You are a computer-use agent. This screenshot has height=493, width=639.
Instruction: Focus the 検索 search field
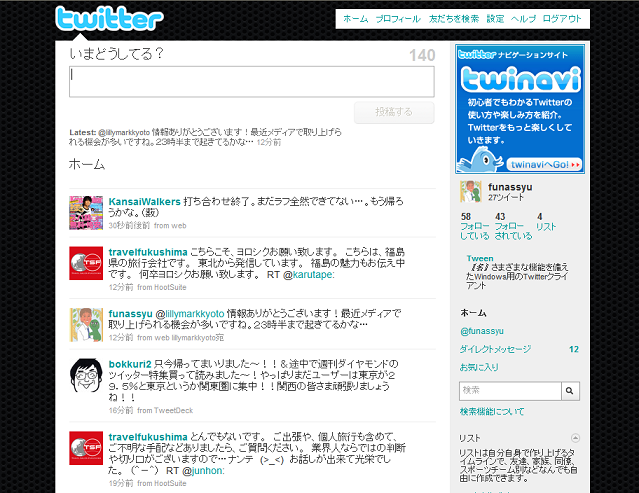[510, 391]
